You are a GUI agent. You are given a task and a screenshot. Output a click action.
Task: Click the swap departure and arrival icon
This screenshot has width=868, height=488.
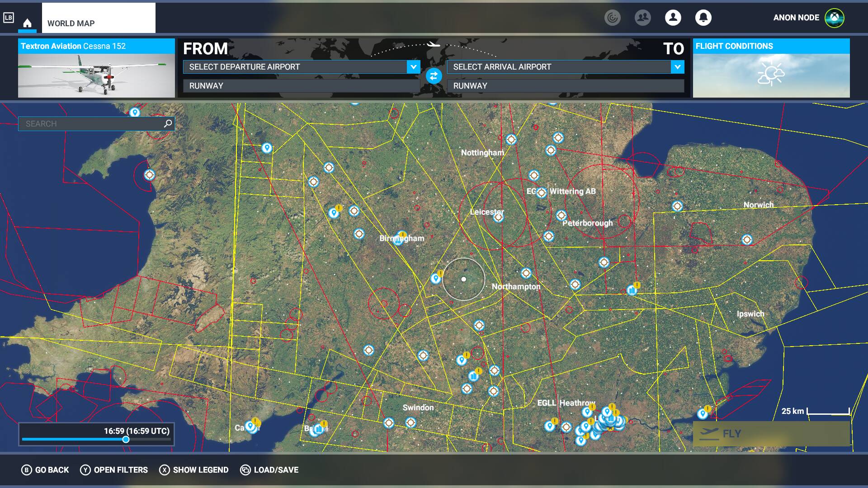[x=434, y=75]
